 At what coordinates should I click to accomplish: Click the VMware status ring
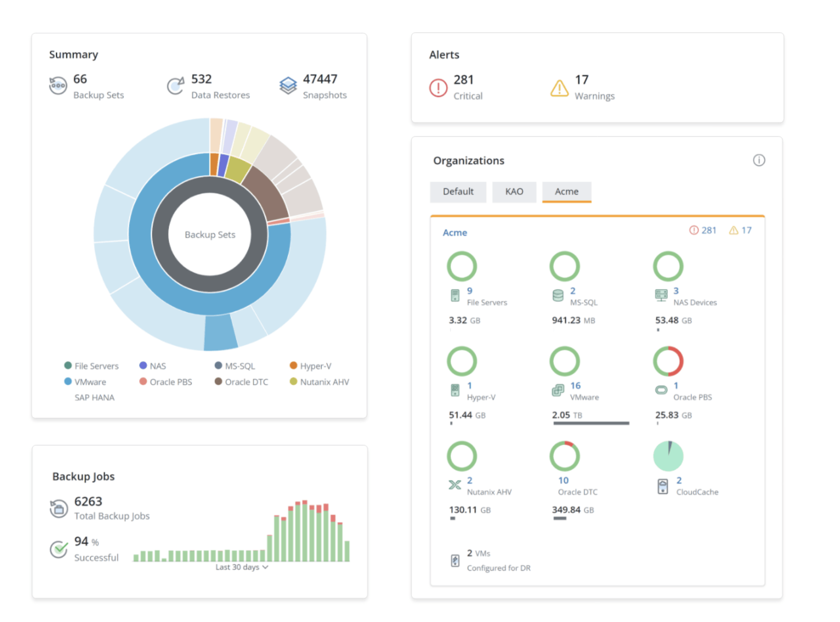[x=565, y=361]
